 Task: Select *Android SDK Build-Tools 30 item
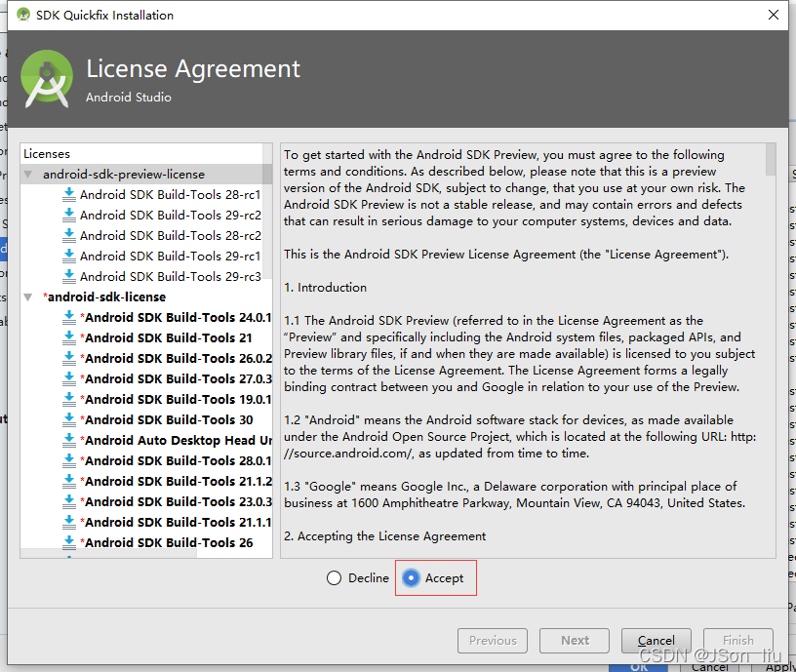pos(167,419)
